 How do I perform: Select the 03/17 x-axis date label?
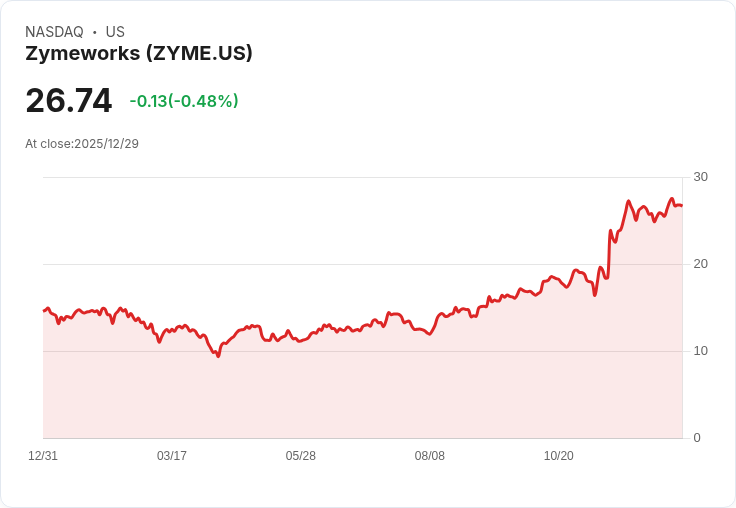172,456
